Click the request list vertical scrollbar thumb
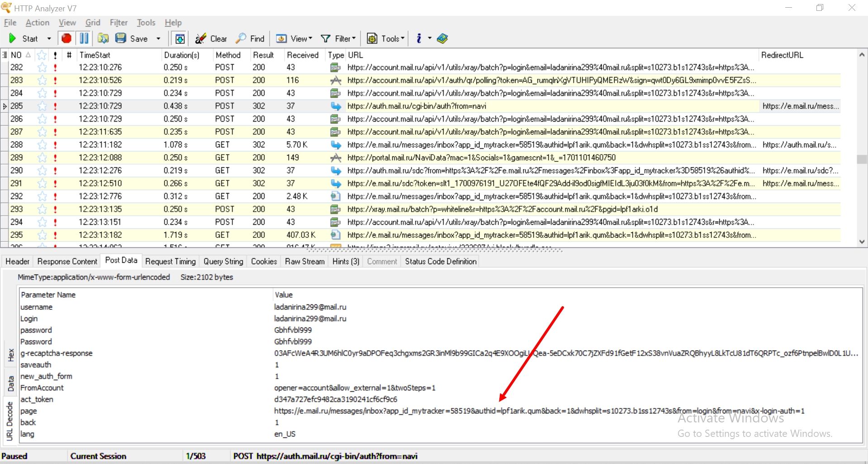 [x=862, y=159]
